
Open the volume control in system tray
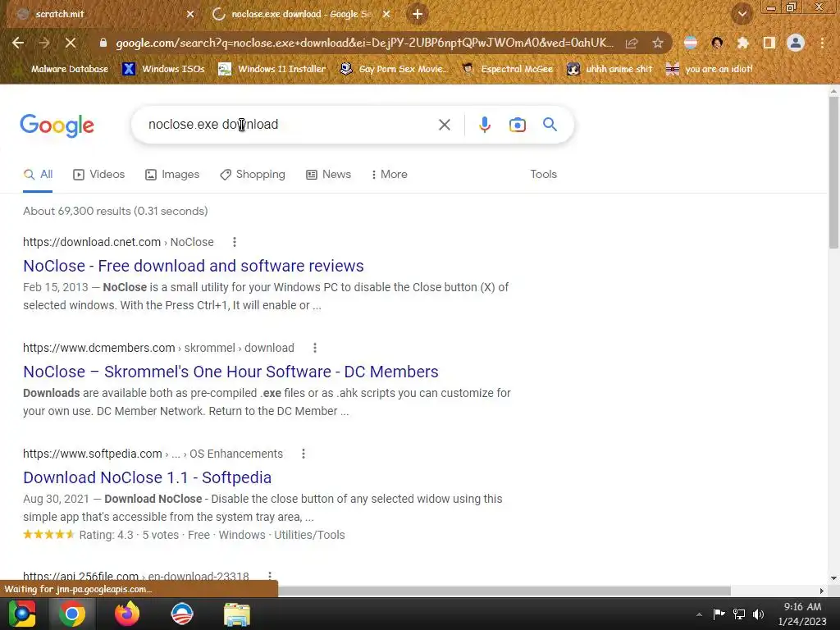[758, 614]
